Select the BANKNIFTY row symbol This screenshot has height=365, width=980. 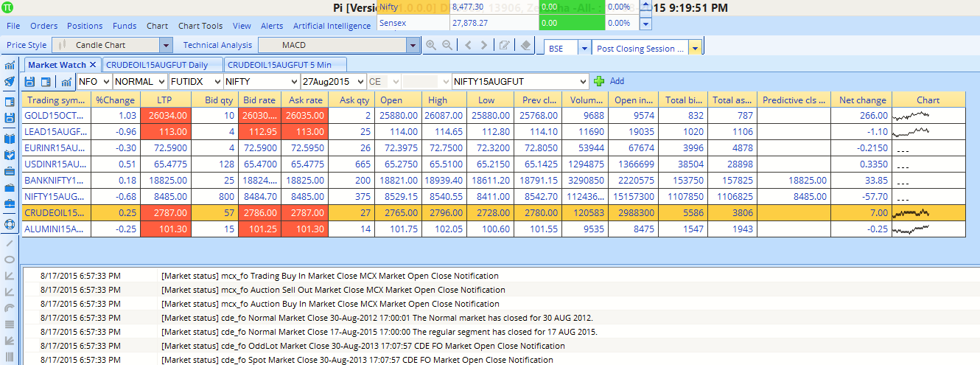[x=55, y=180]
